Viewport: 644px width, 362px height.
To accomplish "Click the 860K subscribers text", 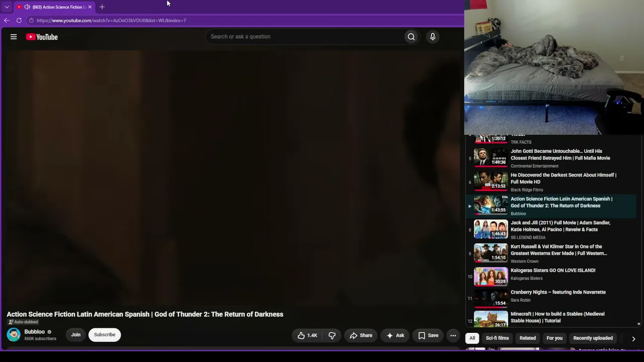I will point(40,339).
